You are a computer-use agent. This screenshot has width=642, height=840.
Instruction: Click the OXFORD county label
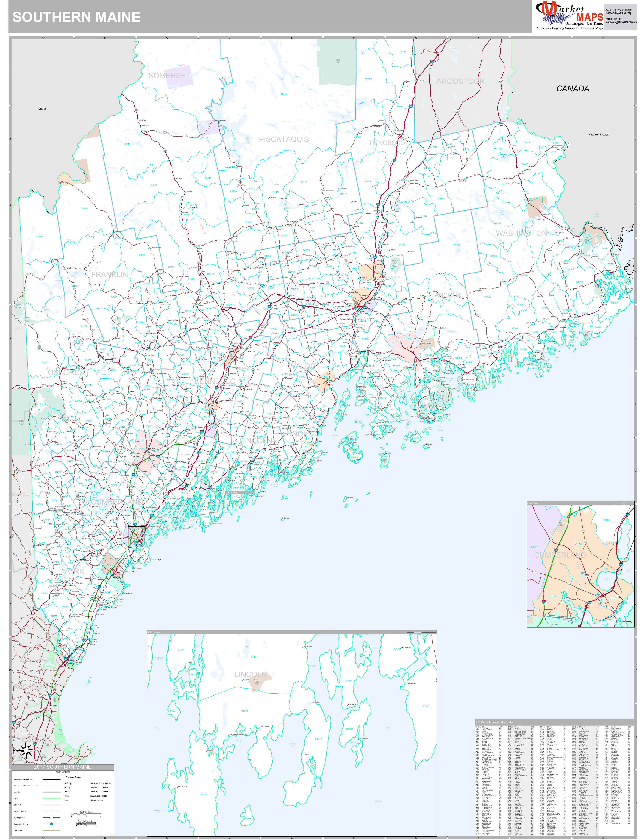click(x=64, y=373)
